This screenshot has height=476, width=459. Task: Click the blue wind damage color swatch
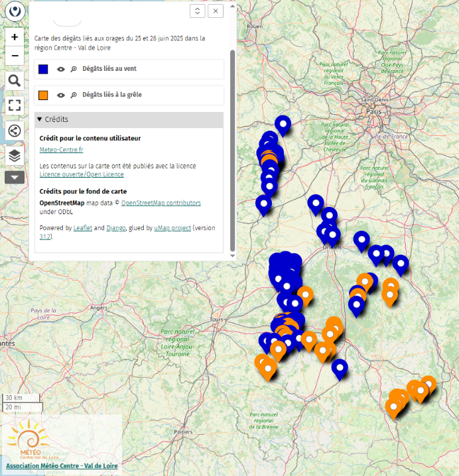[44, 69]
